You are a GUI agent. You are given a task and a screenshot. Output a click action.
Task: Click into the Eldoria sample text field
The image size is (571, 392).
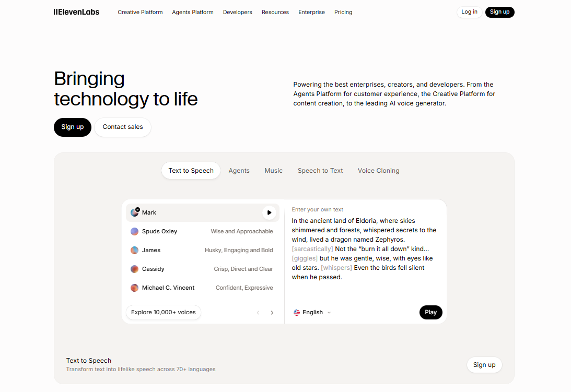pyautogui.click(x=364, y=249)
